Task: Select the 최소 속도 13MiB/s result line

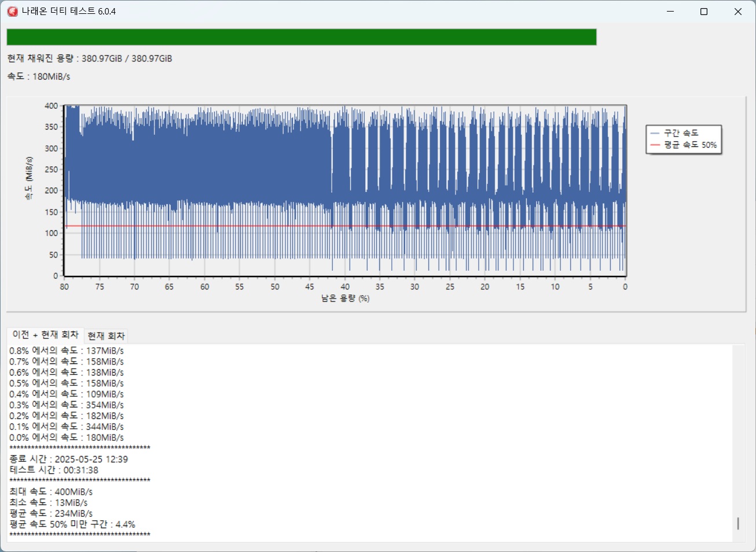Action: point(49,503)
